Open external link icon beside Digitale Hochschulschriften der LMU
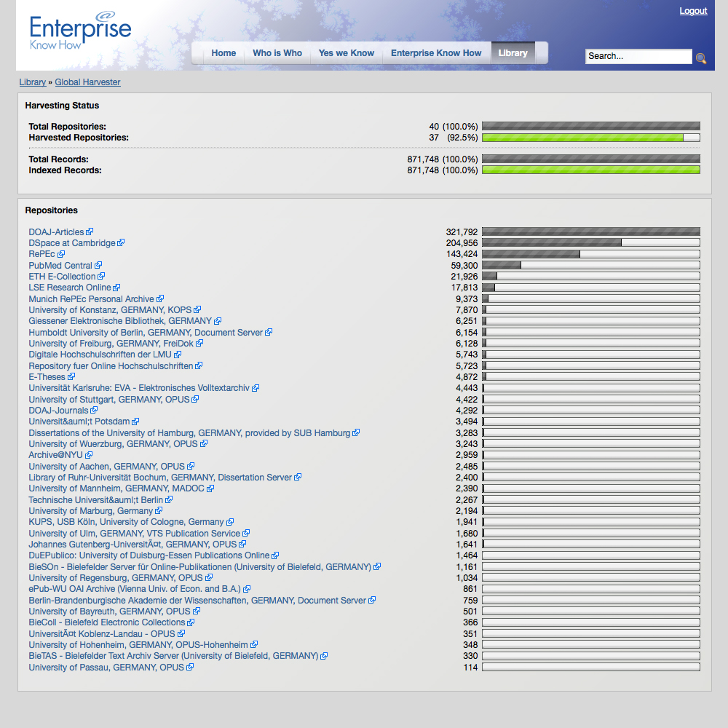The width and height of the screenshot is (728, 728). [x=178, y=355]
